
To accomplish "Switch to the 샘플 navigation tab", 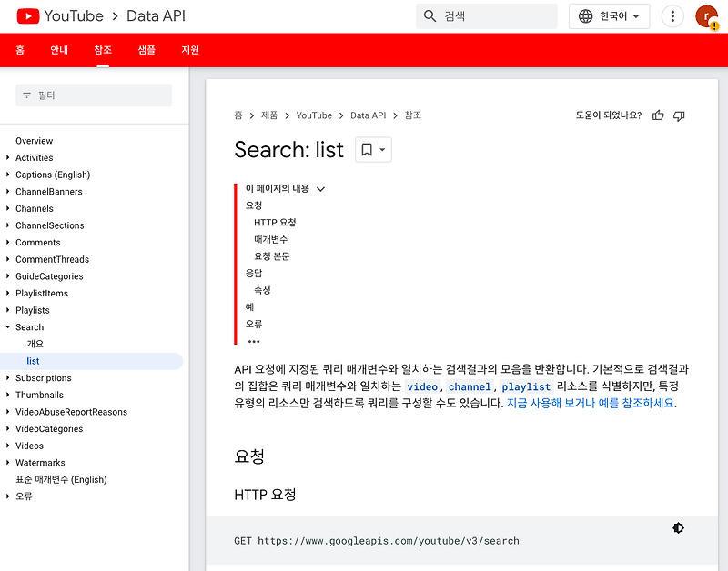I will [146, 50].
